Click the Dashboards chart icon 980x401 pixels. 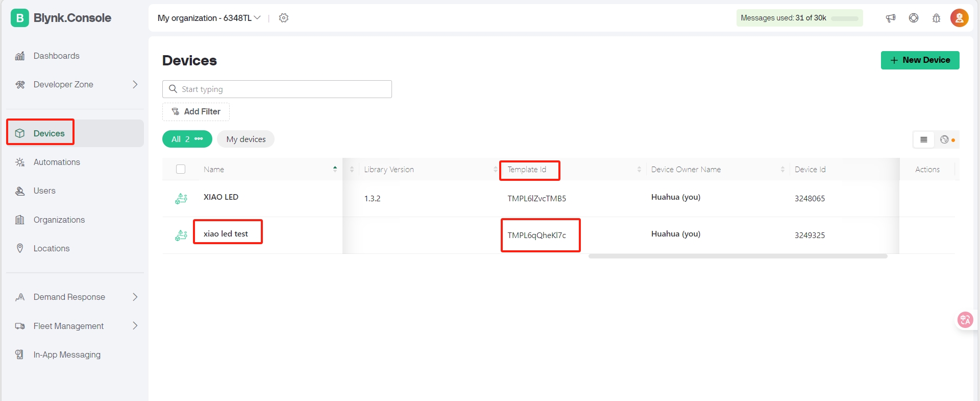[20, 56]
